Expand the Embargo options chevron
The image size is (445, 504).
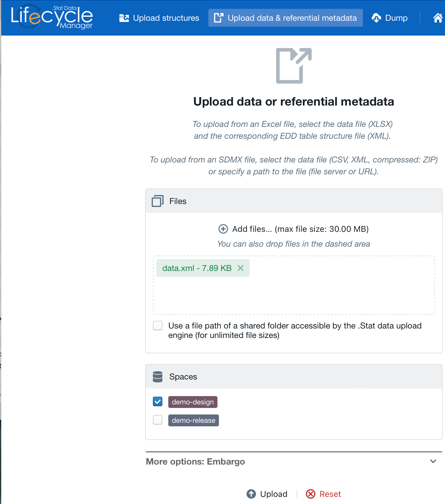coord(433,461)
